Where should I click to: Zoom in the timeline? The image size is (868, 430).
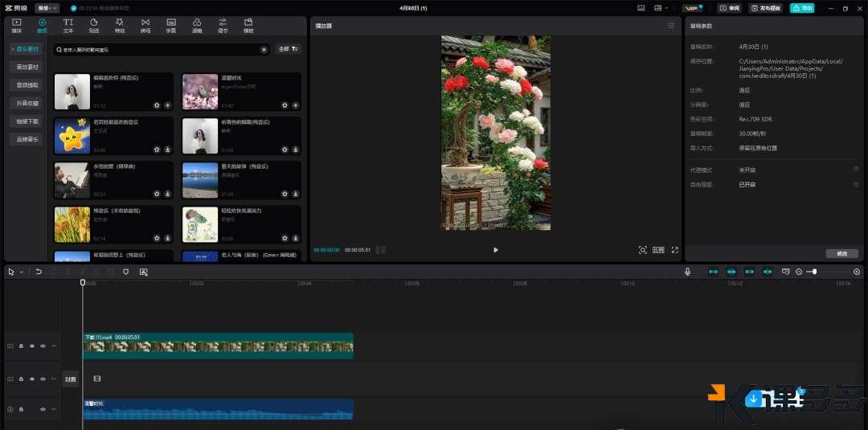point(857,272)
